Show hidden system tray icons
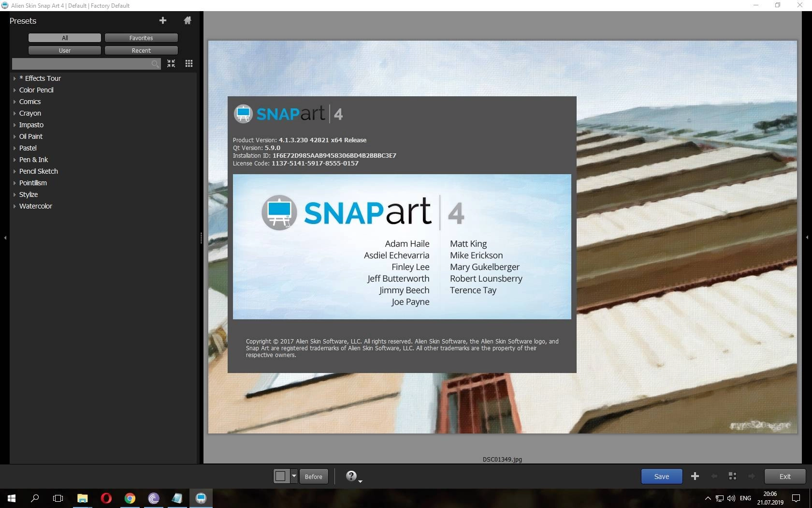 (708, 498)
